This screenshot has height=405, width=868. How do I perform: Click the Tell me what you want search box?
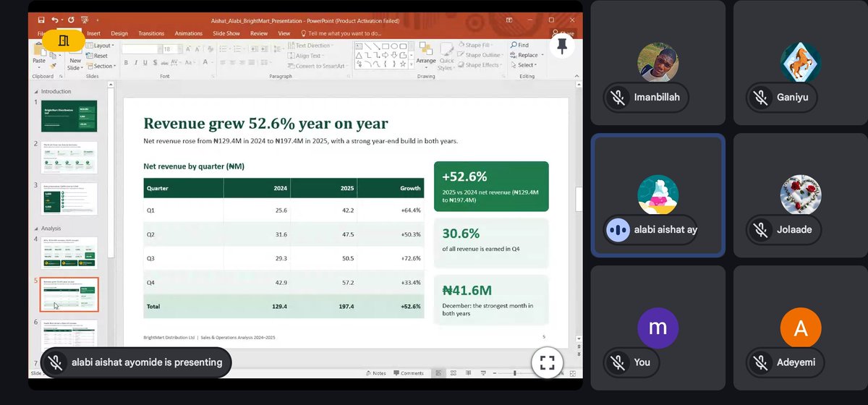tap(340, 33)
